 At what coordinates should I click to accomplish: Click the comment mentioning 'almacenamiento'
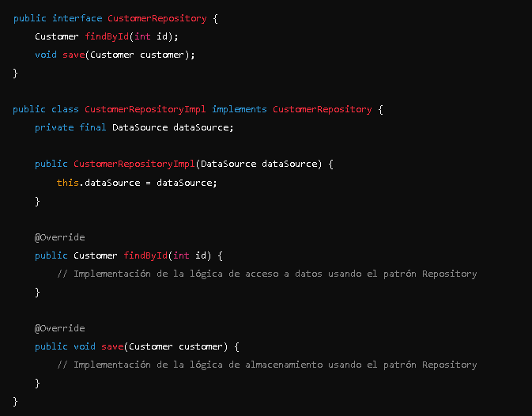coord(267,365)
